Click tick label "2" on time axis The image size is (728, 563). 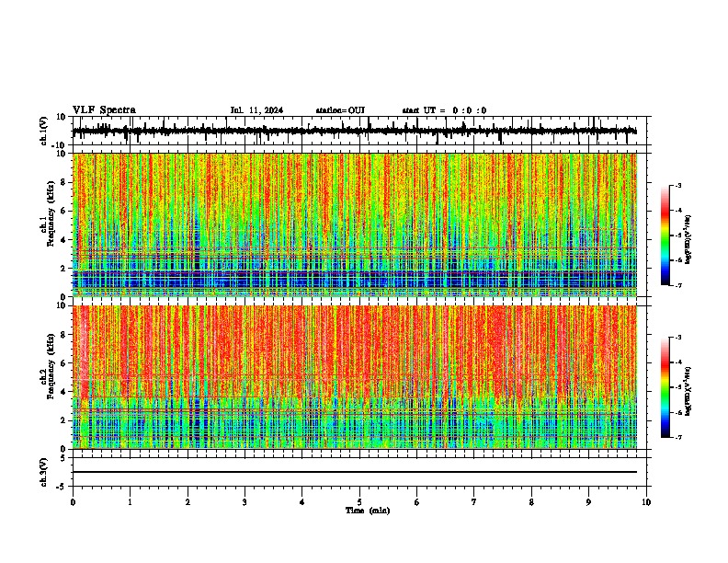pos(188,502)
